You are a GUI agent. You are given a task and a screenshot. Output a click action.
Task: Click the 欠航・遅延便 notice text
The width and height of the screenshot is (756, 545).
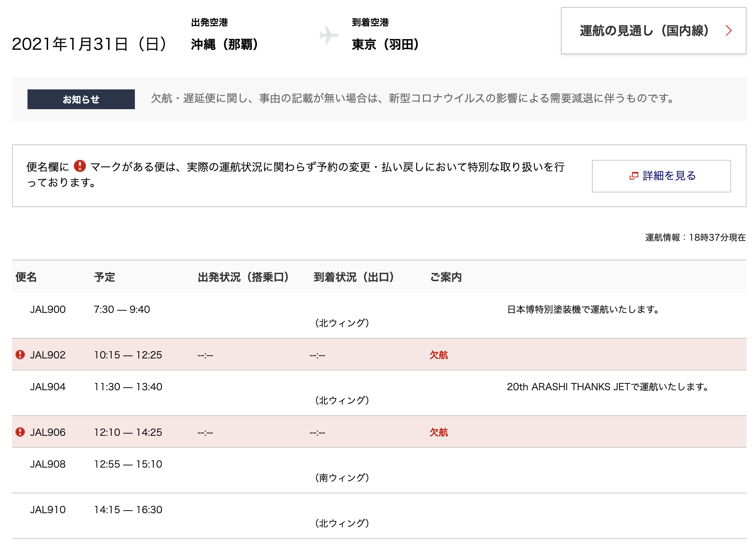pos(414,98)
